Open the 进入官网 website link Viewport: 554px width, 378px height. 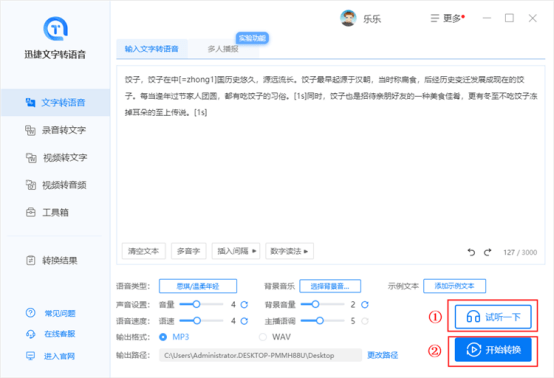tap(51, 356)
